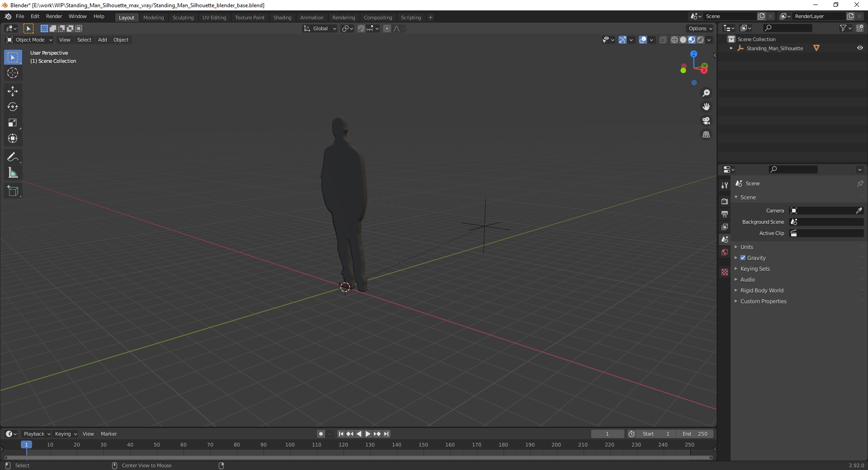Click the End frame 250 field
This screenshot has width=868, height=470.
(x=695, y=434)
